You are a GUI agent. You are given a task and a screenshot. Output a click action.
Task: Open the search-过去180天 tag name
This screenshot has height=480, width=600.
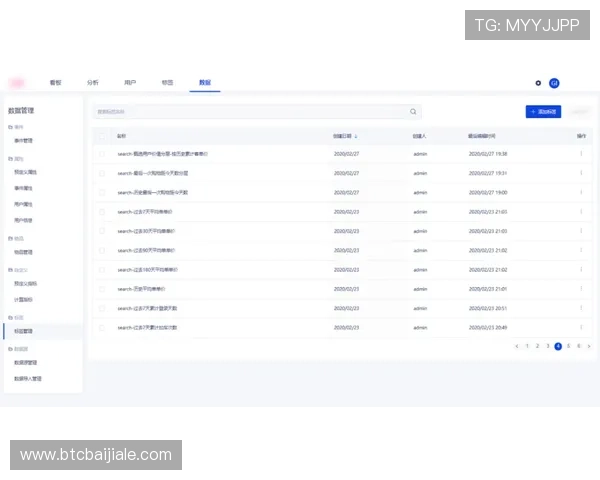(148, 270)
